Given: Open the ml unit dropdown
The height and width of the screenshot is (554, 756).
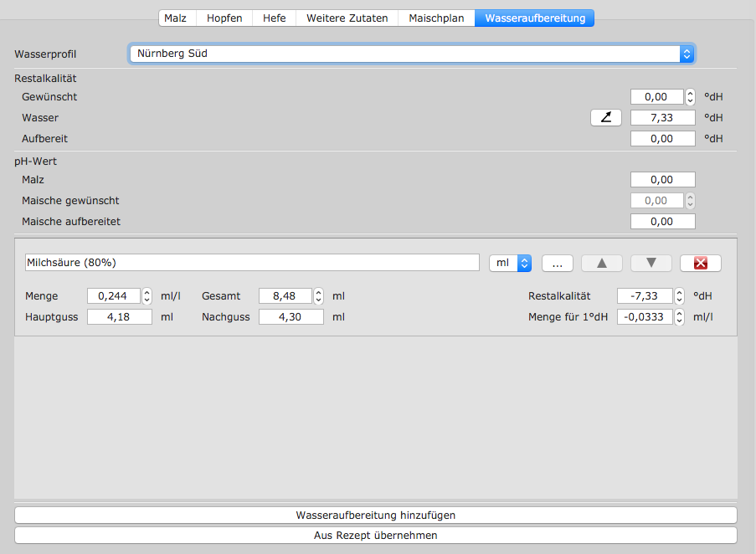Looking at the screenshot, I should pyautogui.click(x=510, y=263).
